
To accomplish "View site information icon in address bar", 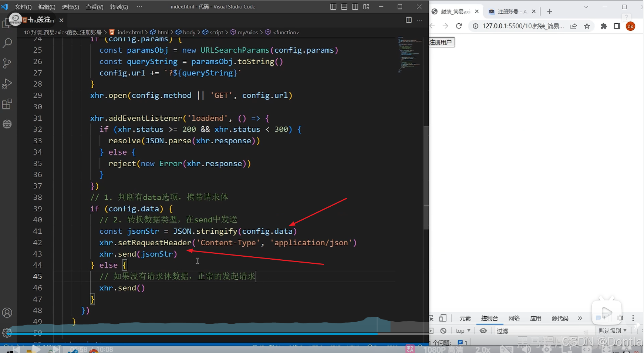I will pyautogui.click(x=476, y=26).
